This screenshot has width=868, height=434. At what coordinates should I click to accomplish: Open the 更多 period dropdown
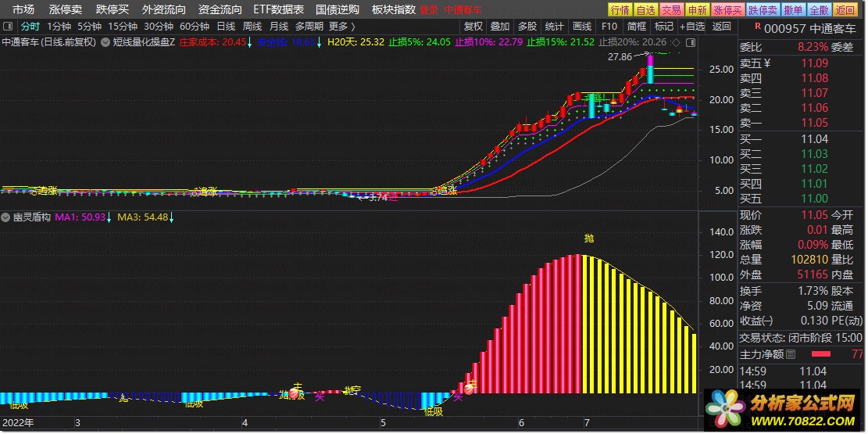click(342, 26)
